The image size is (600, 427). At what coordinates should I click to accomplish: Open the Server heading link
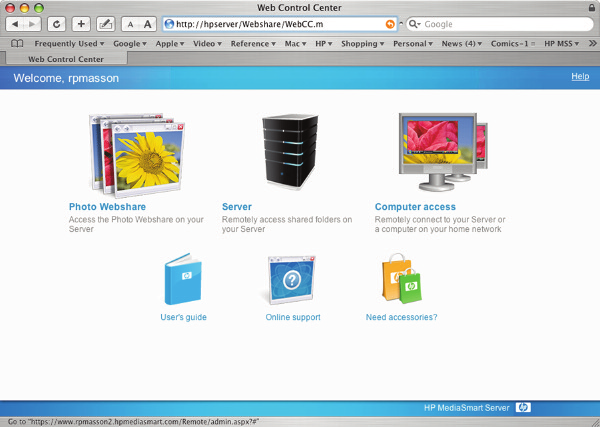237,207
